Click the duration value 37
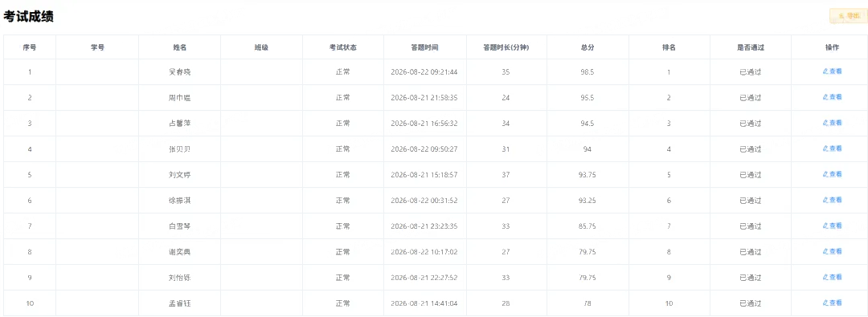This screenshot has width=868, height=317. [x=506, y=175]
